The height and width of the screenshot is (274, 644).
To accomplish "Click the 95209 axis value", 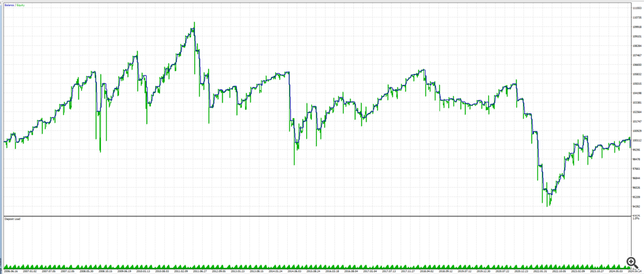I will coord(636,197).
